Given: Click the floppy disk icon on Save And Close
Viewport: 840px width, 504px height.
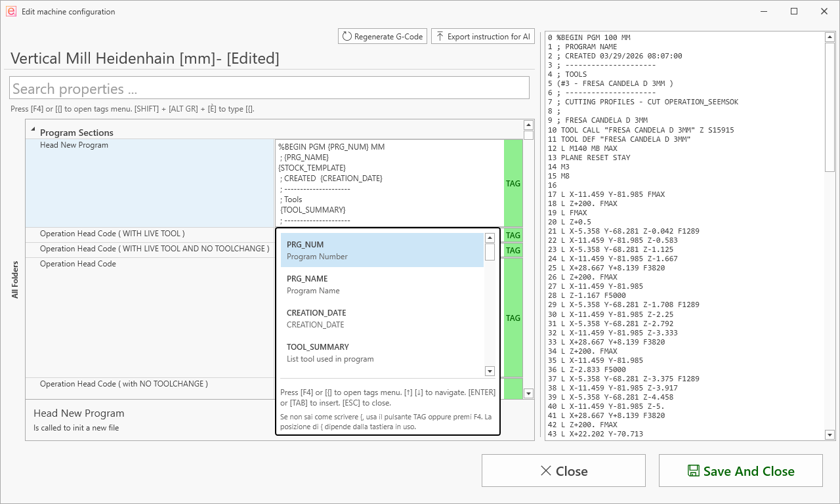Looking at the screenshot, I should (x=693, y=471).
